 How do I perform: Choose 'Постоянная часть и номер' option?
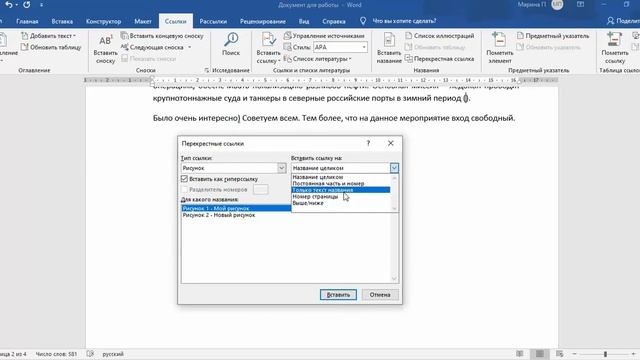click(x=341, y=184)
